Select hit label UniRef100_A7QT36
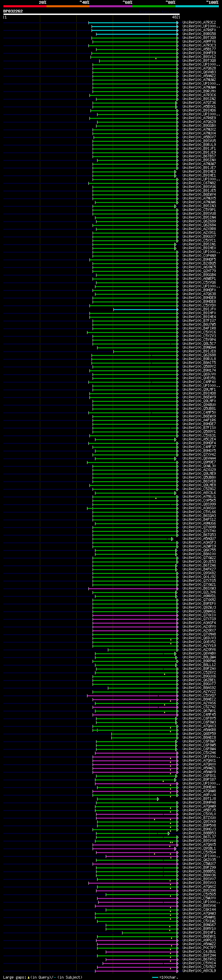 [199, 103]
